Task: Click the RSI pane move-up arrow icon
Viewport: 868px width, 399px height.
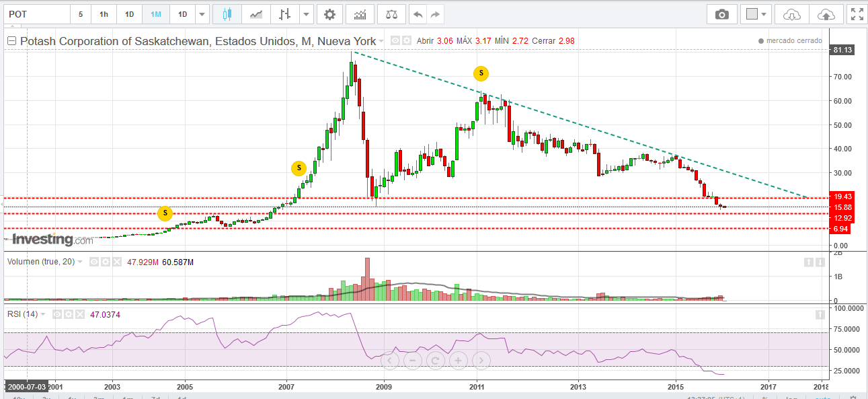Action: tap(821, 314)
